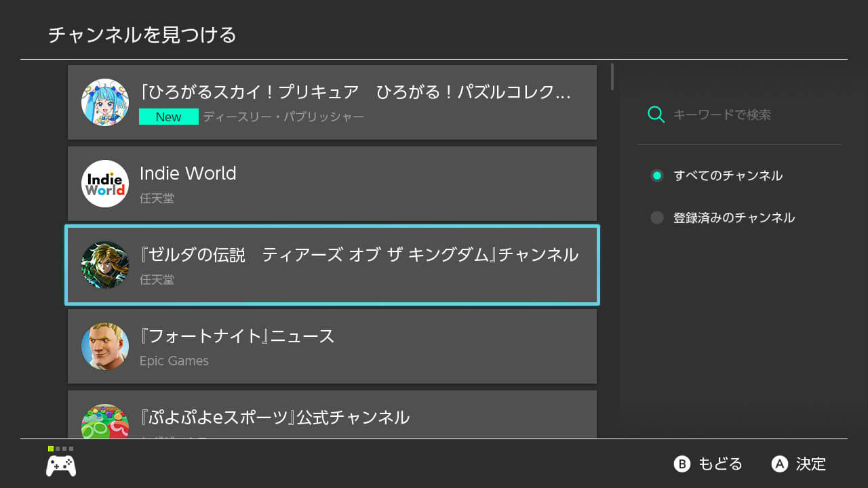Click the magnifying glass search icon
The width and height of the screenshot is (868, 488).
(656, 115)
